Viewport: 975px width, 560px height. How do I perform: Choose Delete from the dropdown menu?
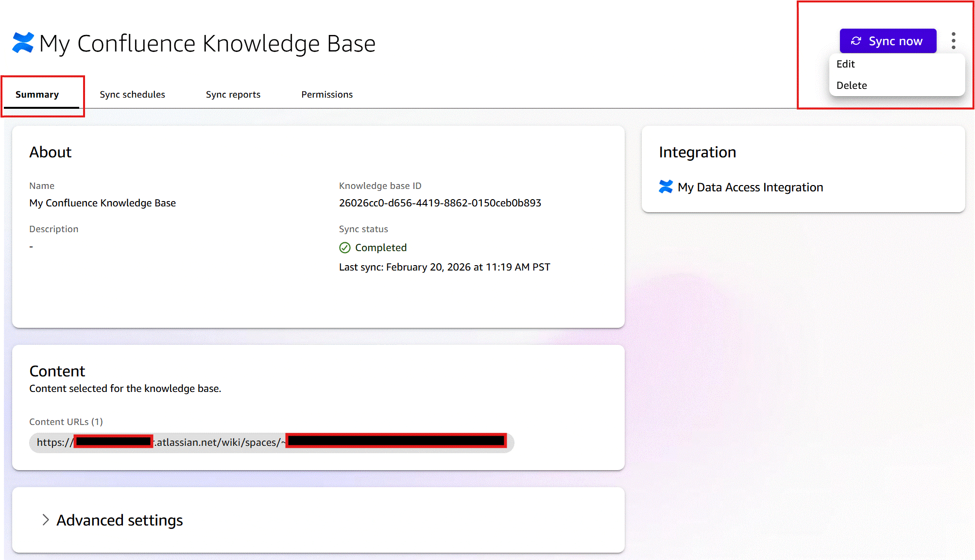[x=851, y=85]
